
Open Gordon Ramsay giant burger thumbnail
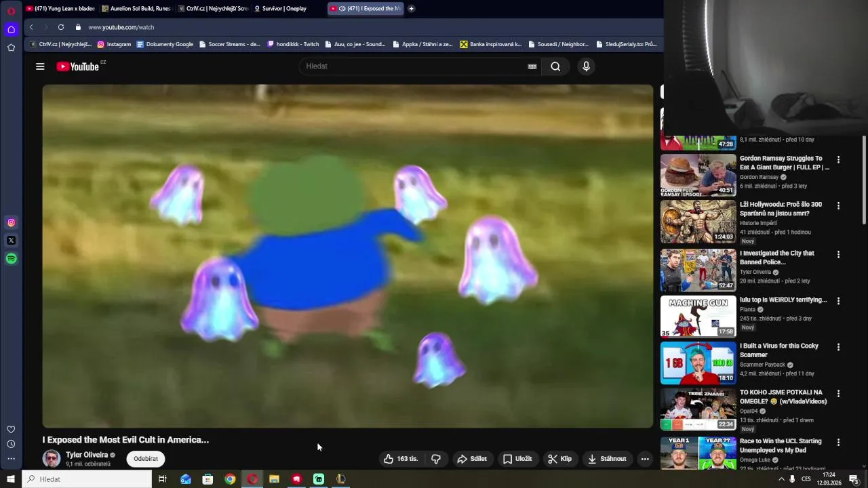[x=698, y=175]
